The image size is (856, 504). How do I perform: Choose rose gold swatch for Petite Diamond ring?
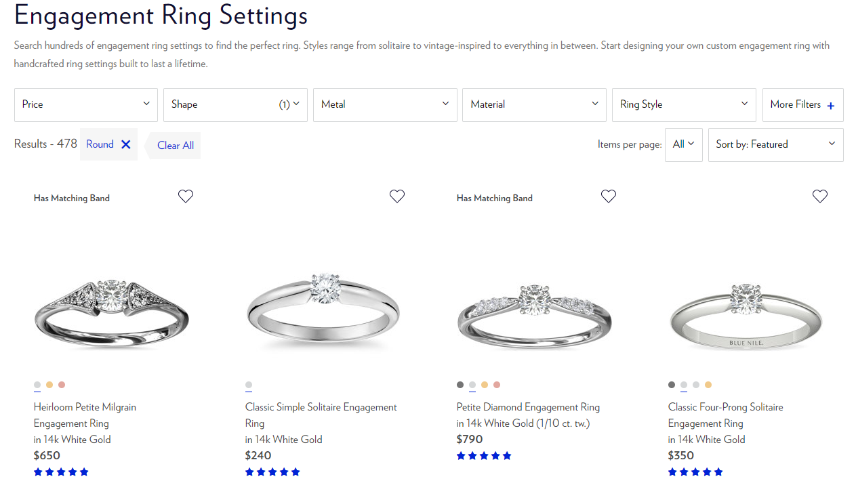[x=497, y=385]
